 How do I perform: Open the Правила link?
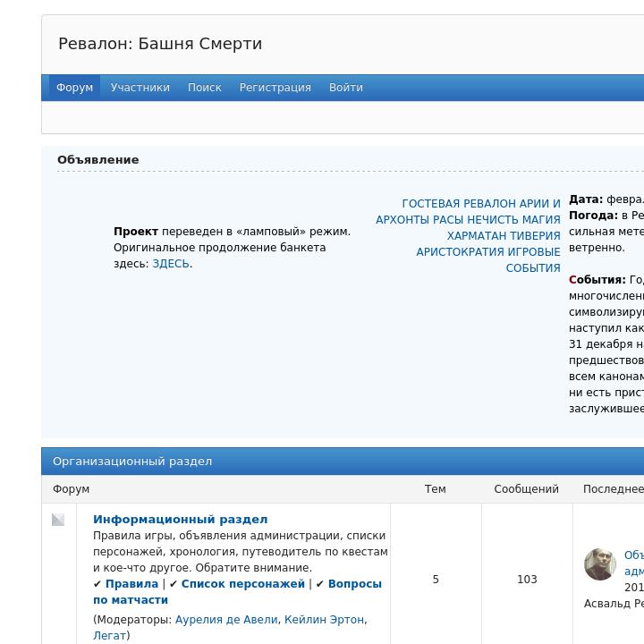[x=131, y=584]
